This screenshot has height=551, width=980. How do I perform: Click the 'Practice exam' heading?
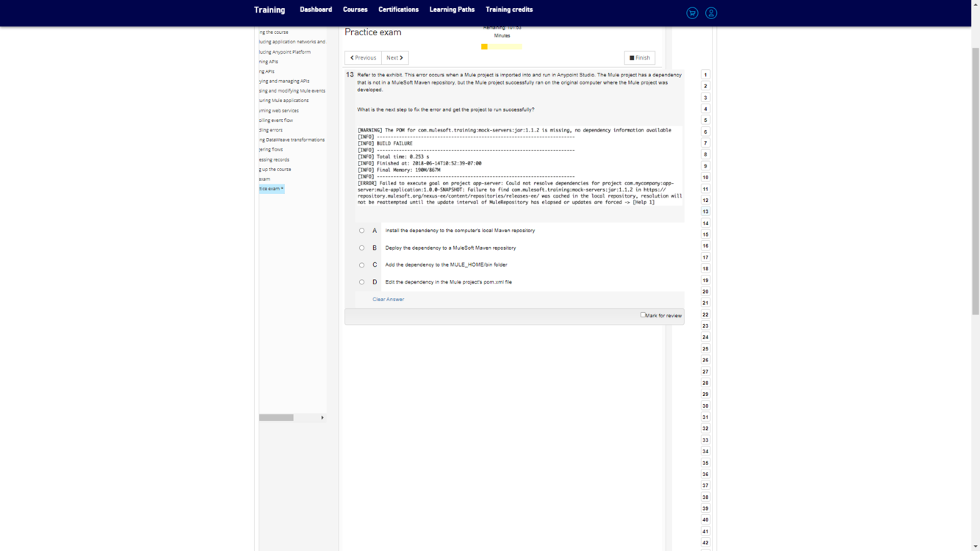[x=373, y=32]
